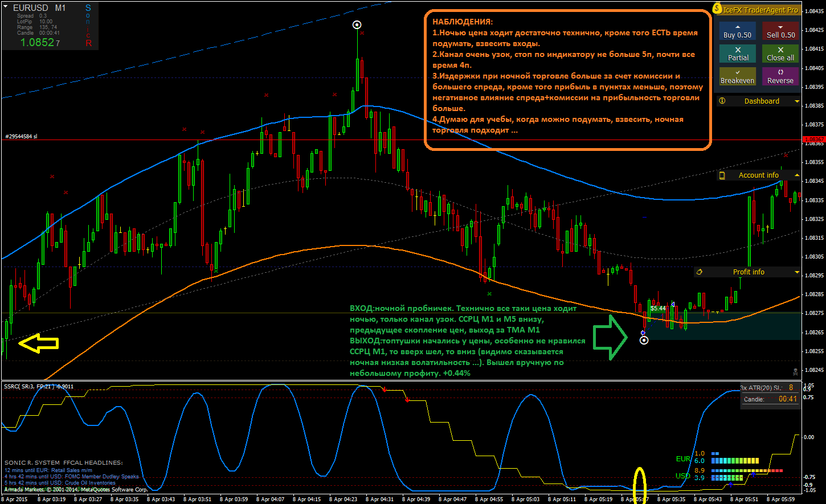826x504 pixels.
Task: Click the Sell 0.50 button
Action: click(x=780, y=31)
